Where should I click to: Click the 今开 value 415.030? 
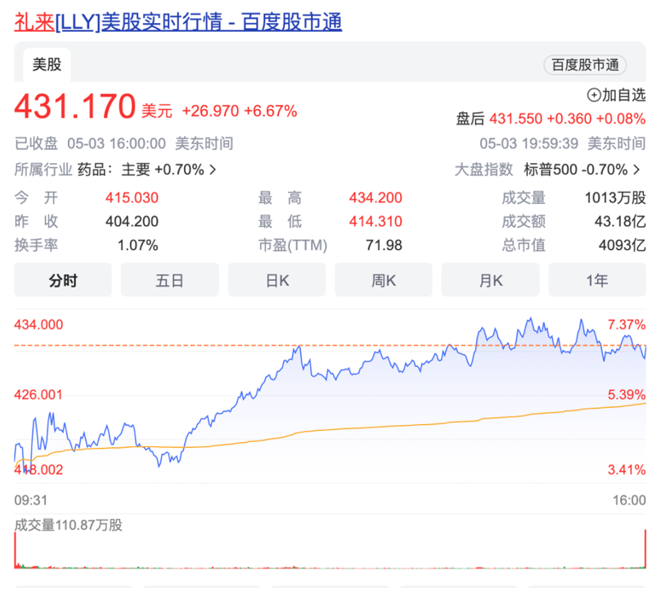tap(132, 198)
